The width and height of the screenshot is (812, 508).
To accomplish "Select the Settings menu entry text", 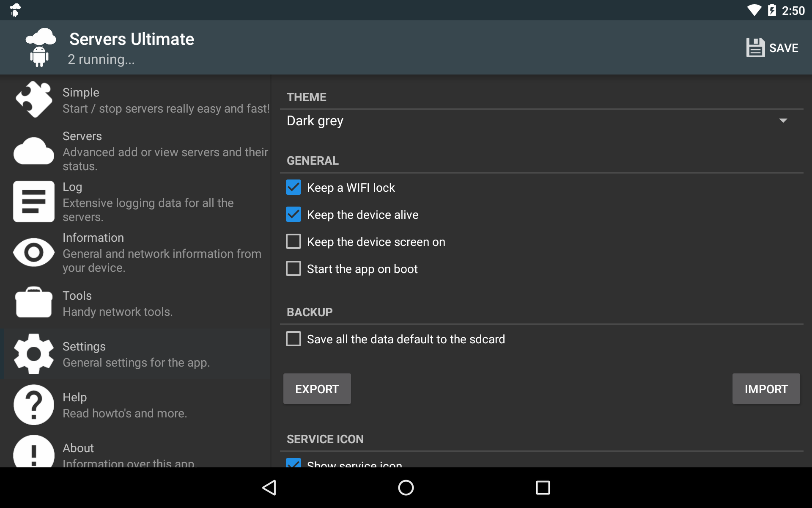I will [84, 347].
